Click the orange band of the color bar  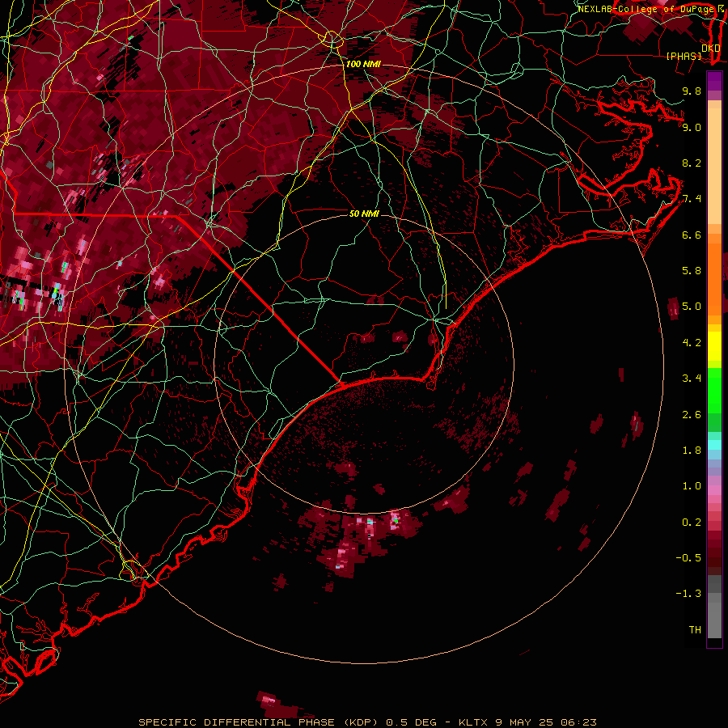pos(714,274)
